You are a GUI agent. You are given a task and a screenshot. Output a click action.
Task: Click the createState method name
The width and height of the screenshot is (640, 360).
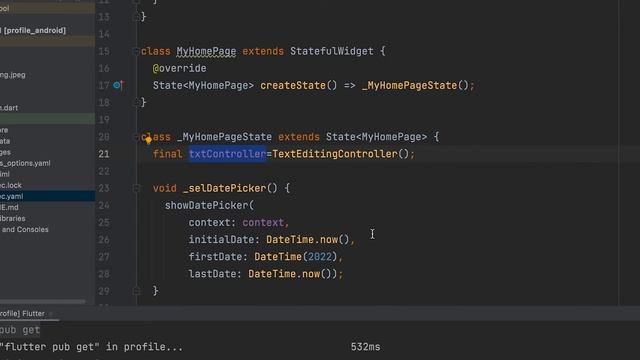point(293,85)
